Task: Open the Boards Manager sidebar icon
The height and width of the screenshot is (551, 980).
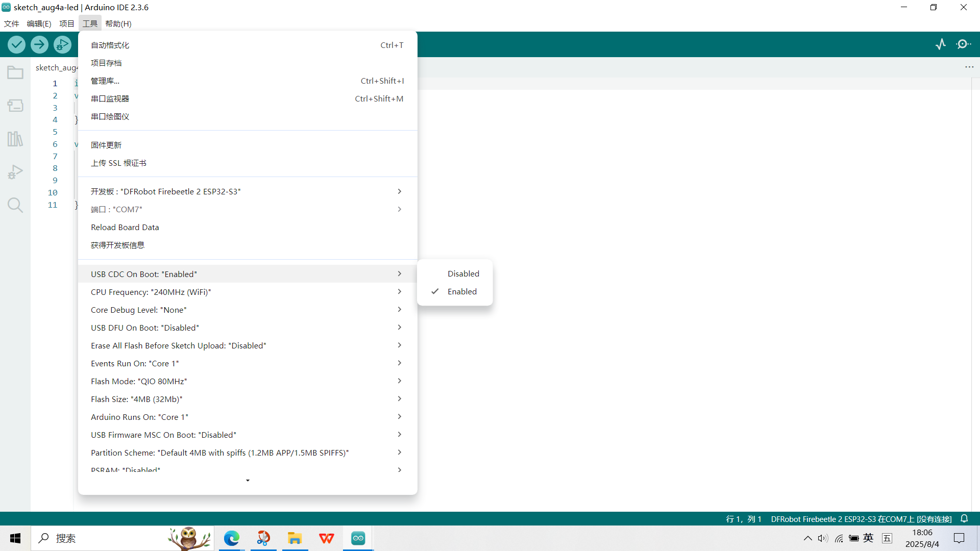Action: click(15, 106)
